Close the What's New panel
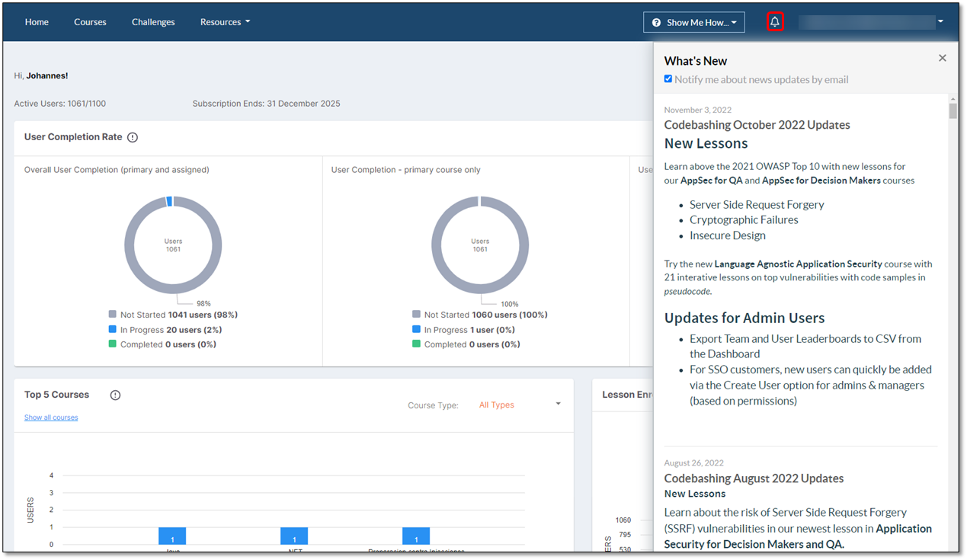 (943, 58)
